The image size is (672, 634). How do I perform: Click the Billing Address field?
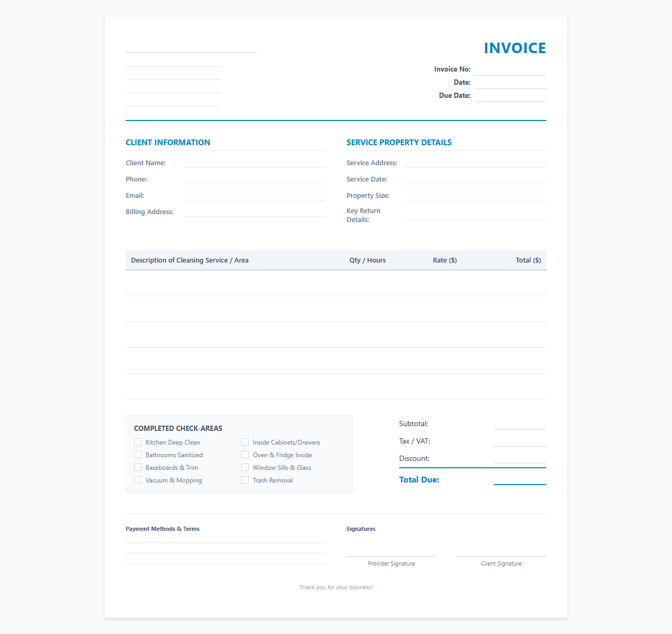[254, 212]
